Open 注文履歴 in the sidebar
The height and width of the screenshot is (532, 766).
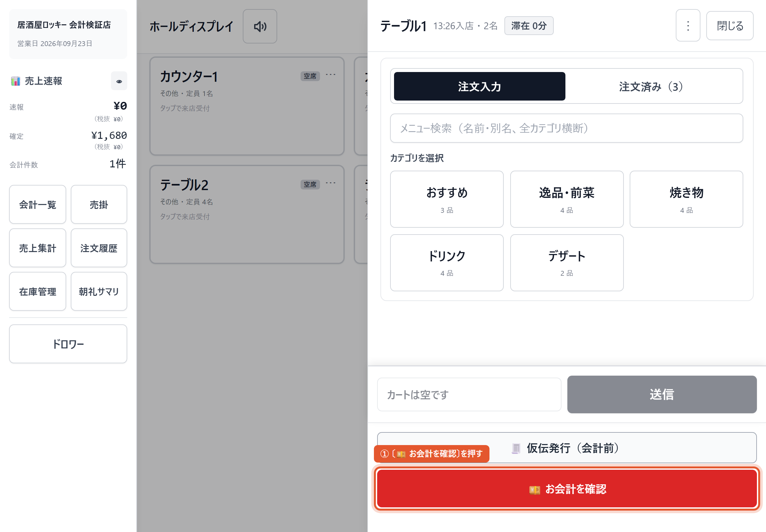(99, 248)
